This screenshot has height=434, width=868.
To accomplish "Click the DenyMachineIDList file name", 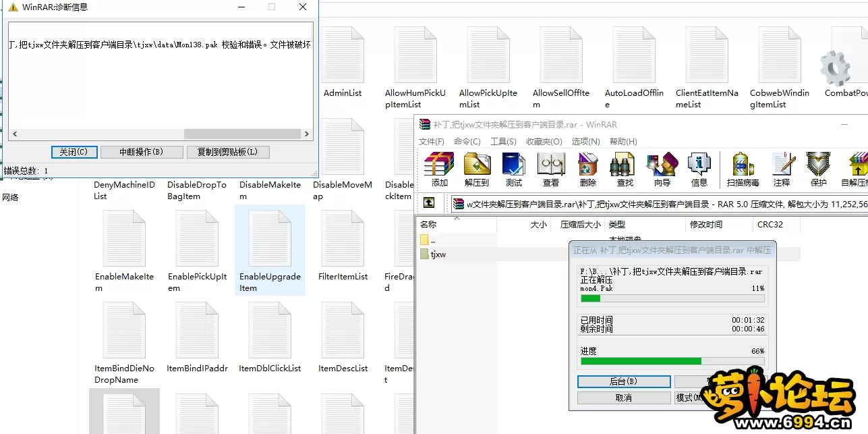I will point(124,190).
